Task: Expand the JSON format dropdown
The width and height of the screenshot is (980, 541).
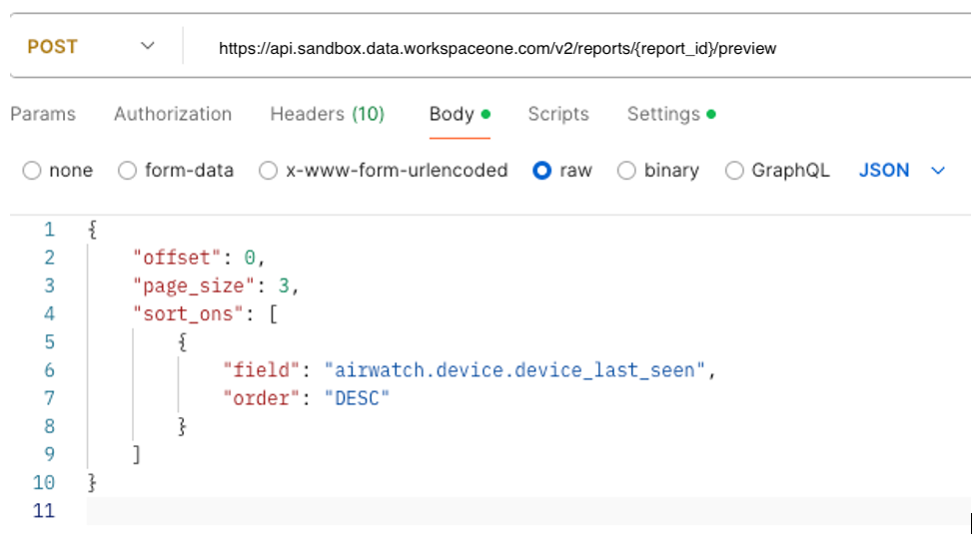Action: coord(884,171)
